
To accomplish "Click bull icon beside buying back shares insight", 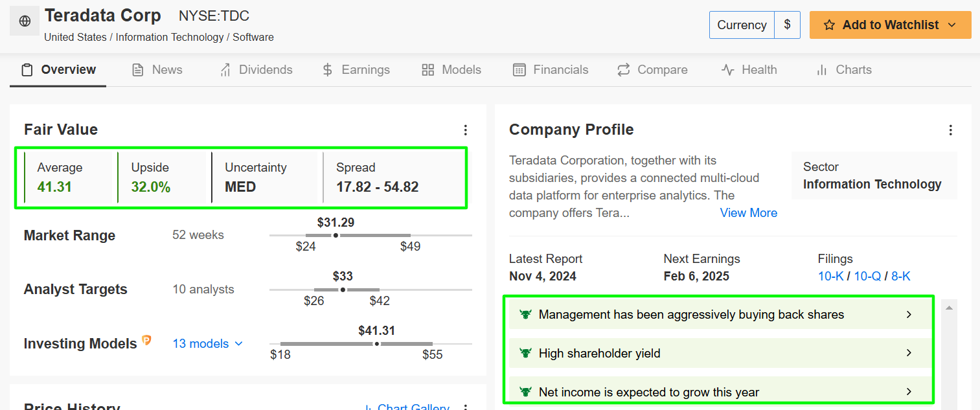I will [525, 314].
